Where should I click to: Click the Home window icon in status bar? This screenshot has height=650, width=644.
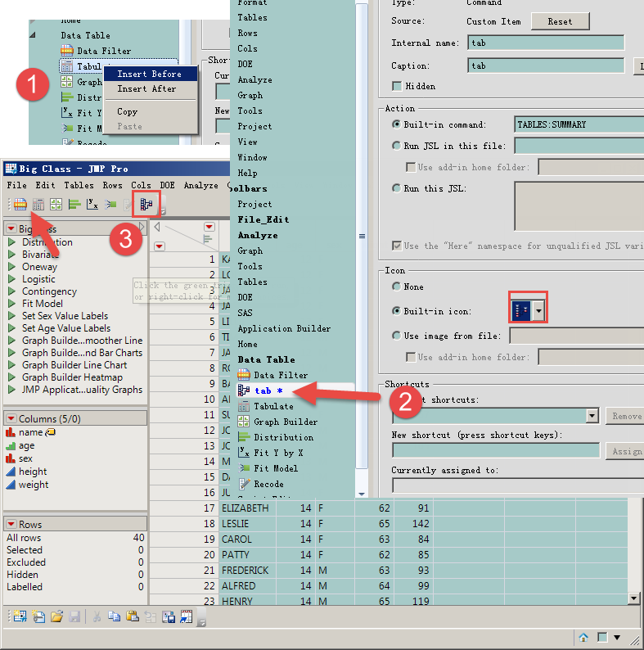tap(583, 637)
